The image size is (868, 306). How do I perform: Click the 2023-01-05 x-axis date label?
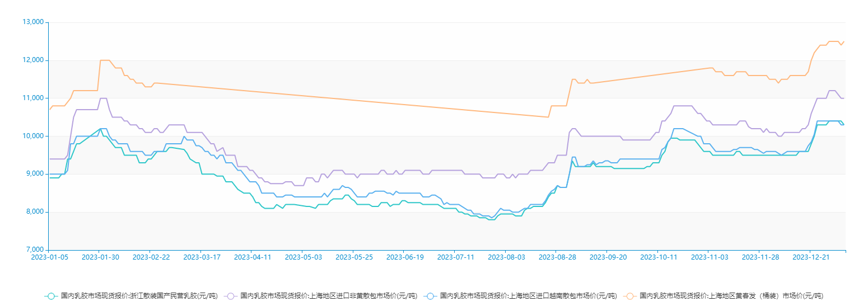50,257
